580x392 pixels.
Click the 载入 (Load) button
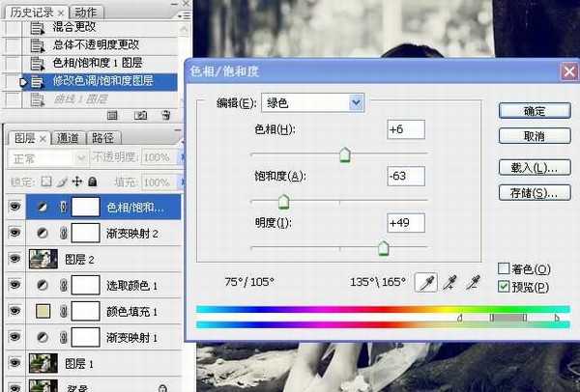point(533,168)
